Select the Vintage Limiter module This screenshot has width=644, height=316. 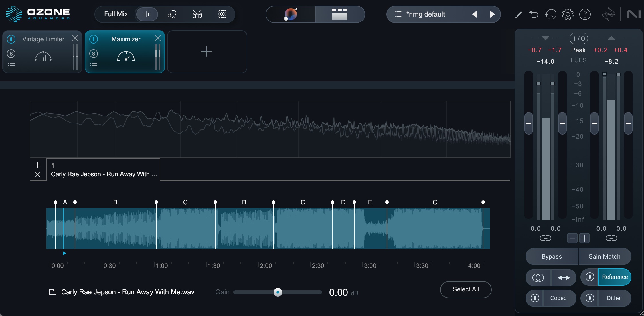[43, 56]
